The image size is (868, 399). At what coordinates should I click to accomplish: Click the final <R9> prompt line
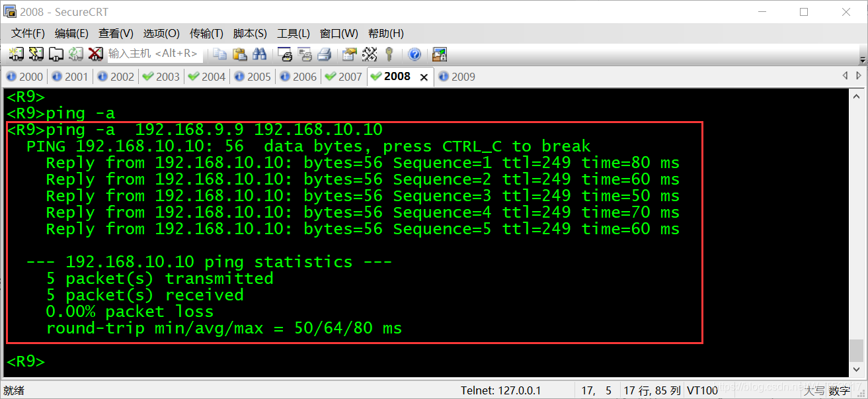pos(26,361)
